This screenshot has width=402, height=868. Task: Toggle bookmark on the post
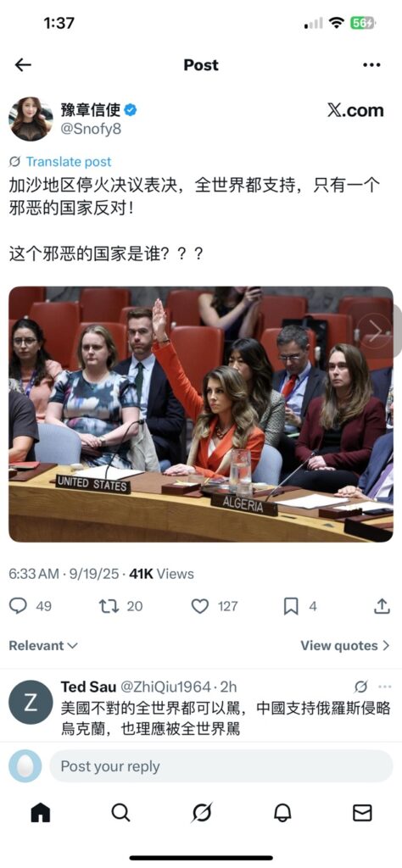(291, 606)
